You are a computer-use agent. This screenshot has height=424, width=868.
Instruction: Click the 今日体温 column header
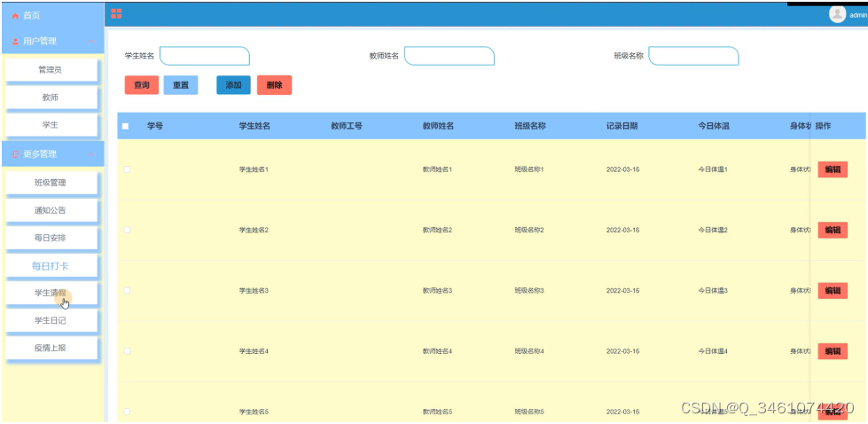(x=714, y=126)
